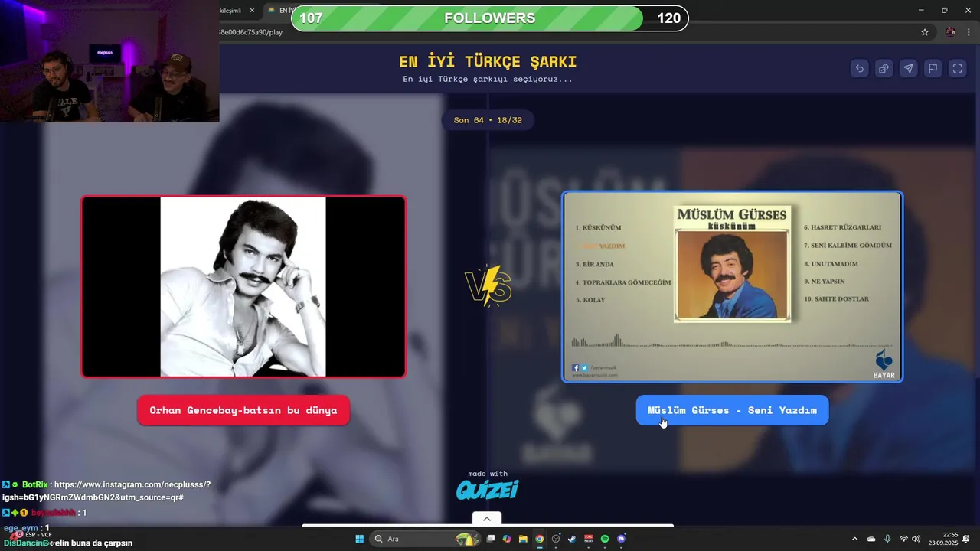The height and width of the screenshot is (551, 980).
Task: Open Chrome from the taskbar
Action: click(539, 539)
